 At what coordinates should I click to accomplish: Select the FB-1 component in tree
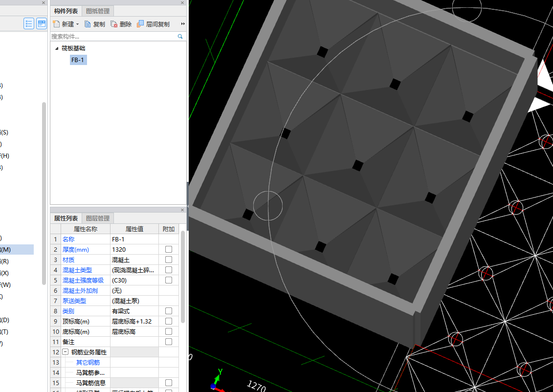tap(78, 60)
